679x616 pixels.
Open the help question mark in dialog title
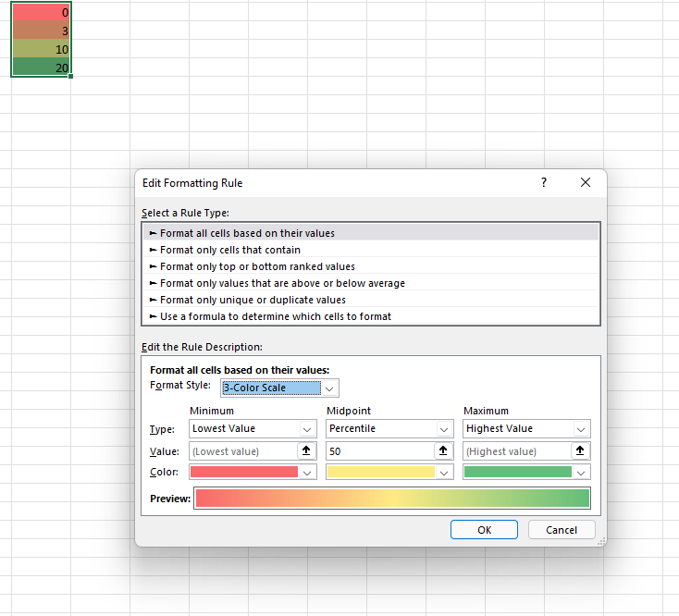[544, 182]
